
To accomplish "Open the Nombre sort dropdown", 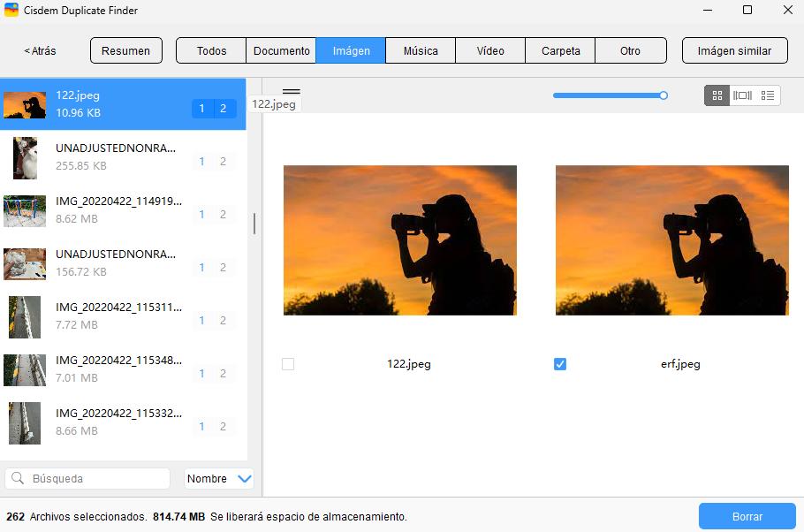I will pyautogui.click(x=218, y=478).
